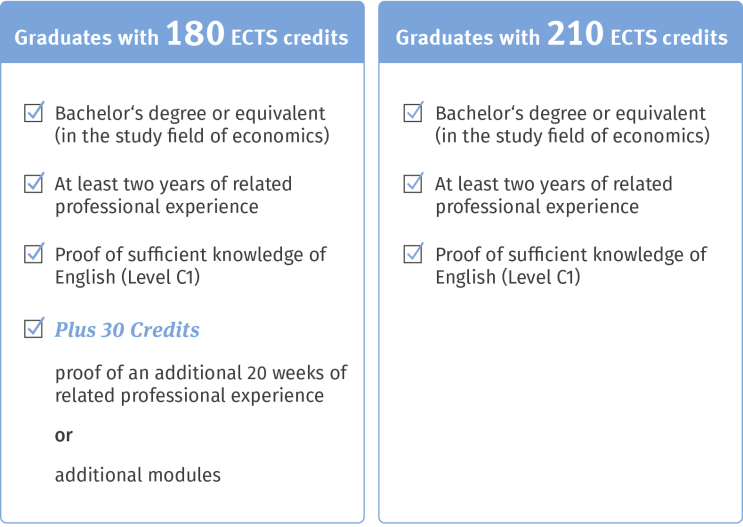Click the large 180 number in header
The width and height of the screenshot is (743, 527).
tap(195, 34)
